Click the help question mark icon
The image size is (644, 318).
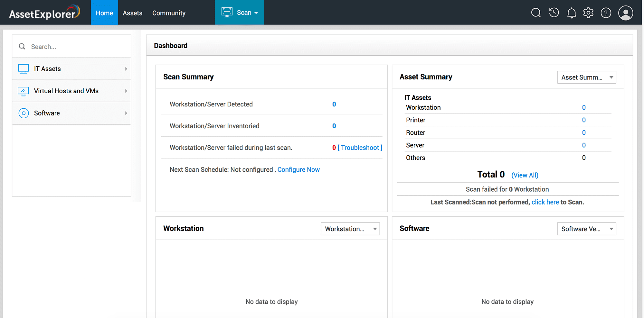pos(606,13)
